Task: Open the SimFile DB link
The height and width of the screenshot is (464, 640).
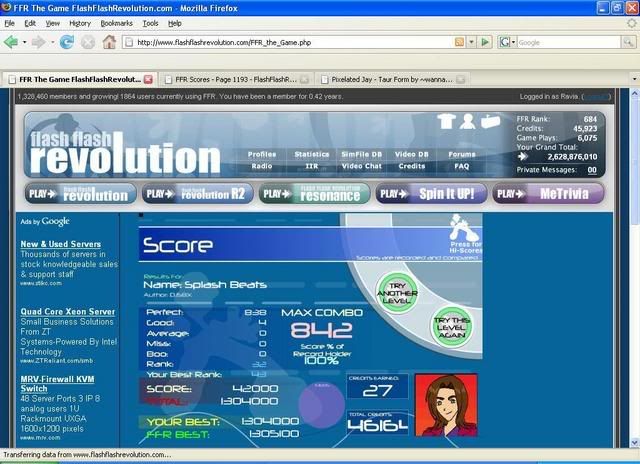Action: tap(361, 154)
